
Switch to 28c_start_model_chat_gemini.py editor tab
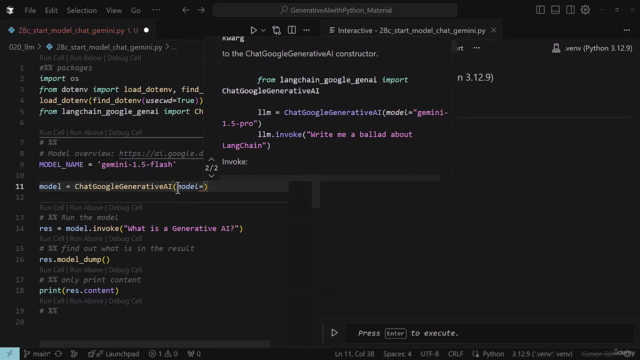pos(78,30)
